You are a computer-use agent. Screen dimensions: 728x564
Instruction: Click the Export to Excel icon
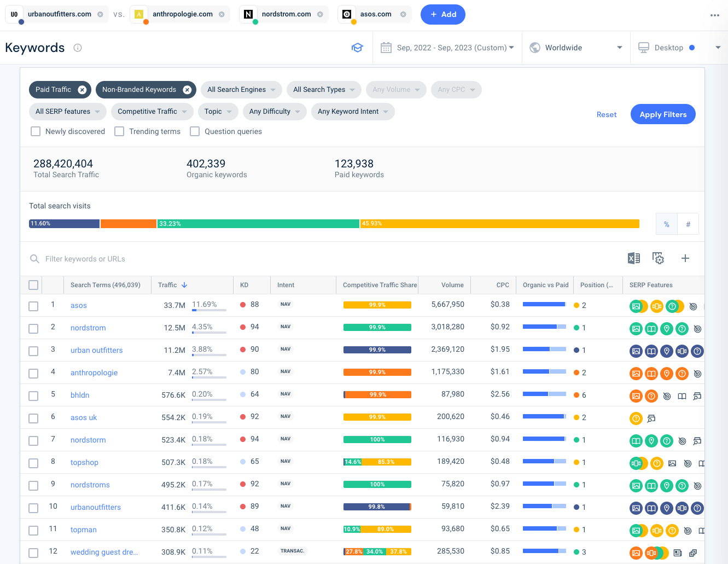coord(633,258)
